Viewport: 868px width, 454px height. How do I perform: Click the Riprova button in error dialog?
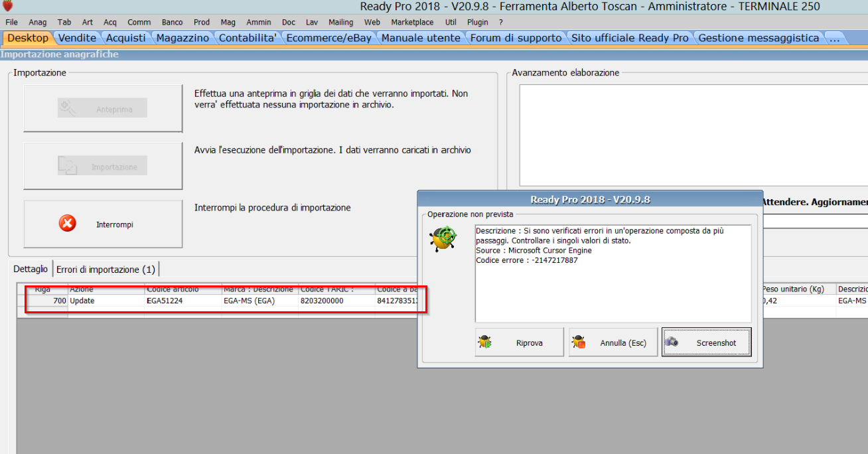coord(520,342)
